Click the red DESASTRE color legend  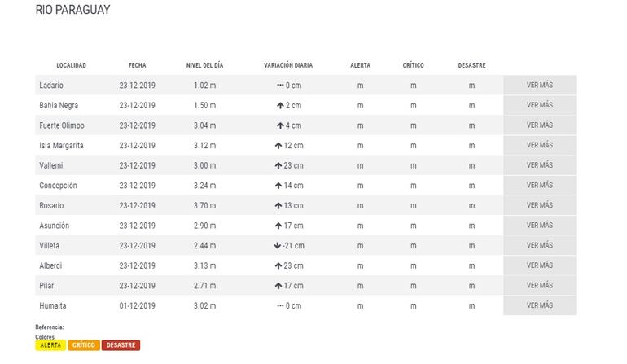point(121,345)
